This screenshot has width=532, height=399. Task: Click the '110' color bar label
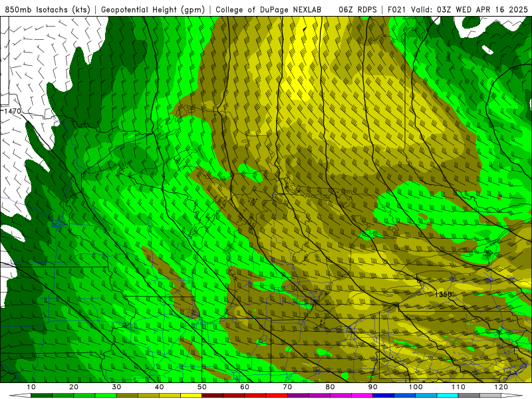[458, 387]
